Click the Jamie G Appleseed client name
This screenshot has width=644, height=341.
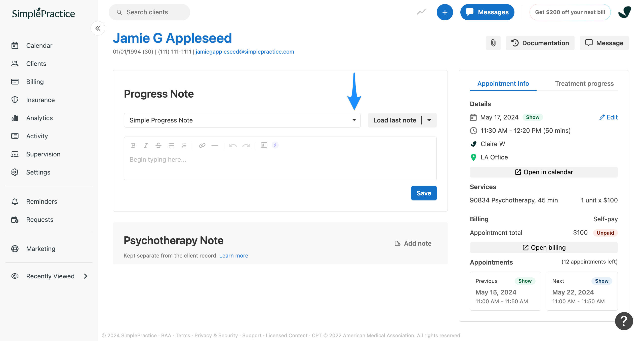172,38
